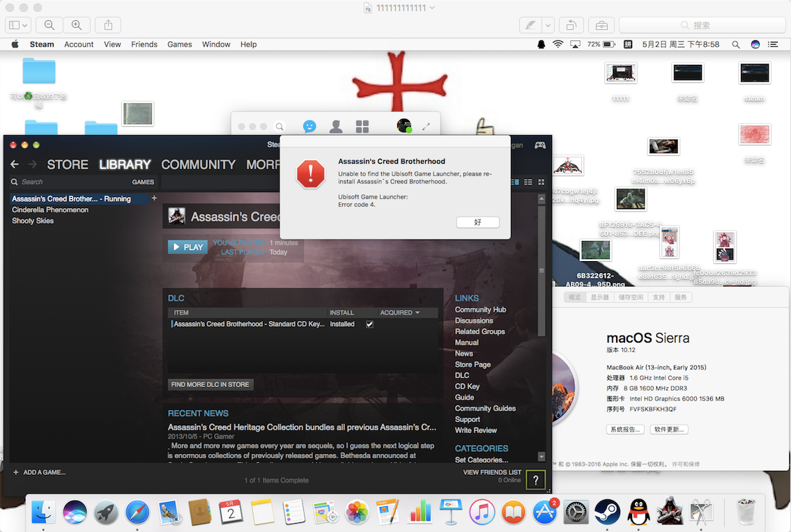Image resolution: width=791 pixels, height=532 pixels.
Task: Open the Preview document title chevron
Action: tap(432, 8)
